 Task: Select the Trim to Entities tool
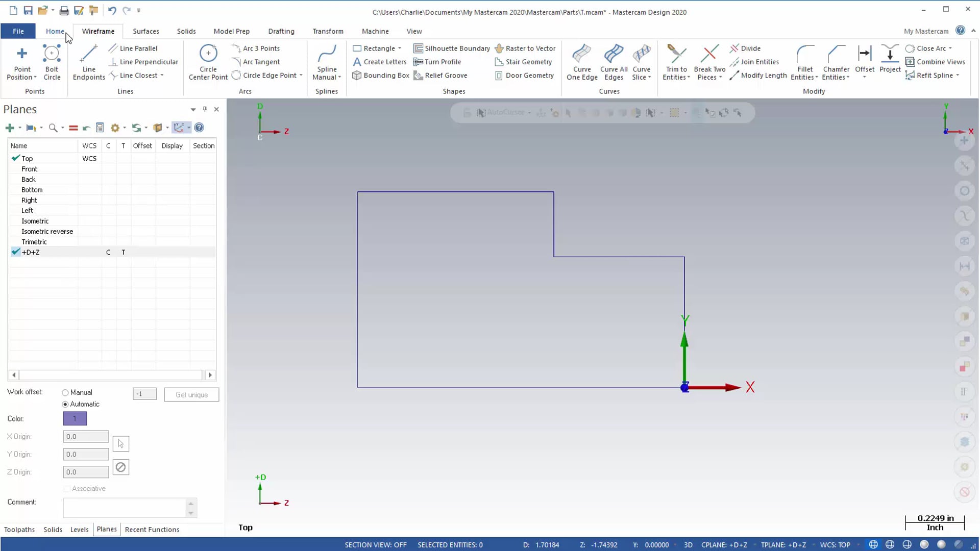pyautogui.click(x=675, y=61)
